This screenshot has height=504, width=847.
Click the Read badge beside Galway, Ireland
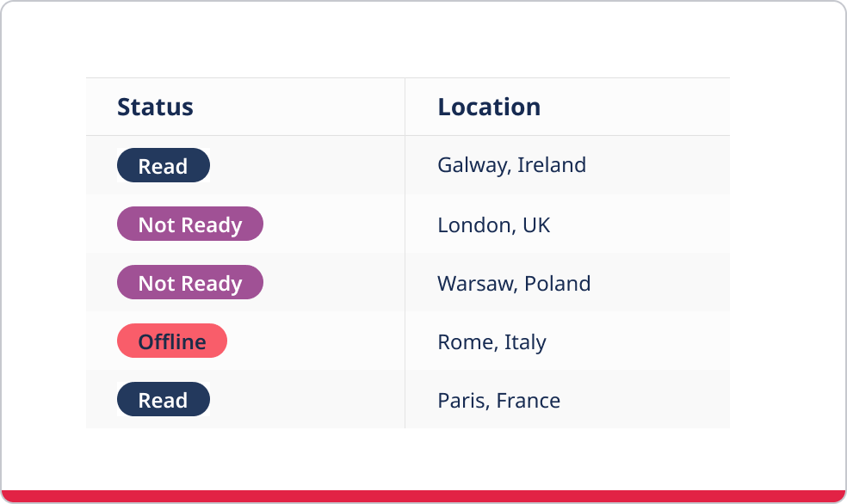click(164, 165)
